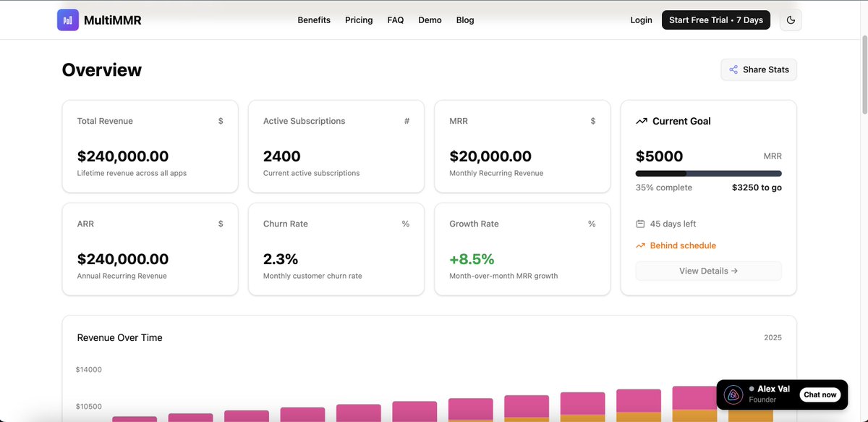Click the MultiMMR purple logo icon
Screen dimensions: 868x422
pos(68,20)
